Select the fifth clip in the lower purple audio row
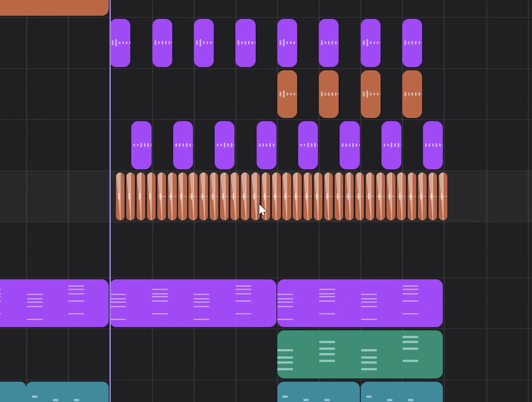Viewport: 532px width, 402px height. (308, 145)
